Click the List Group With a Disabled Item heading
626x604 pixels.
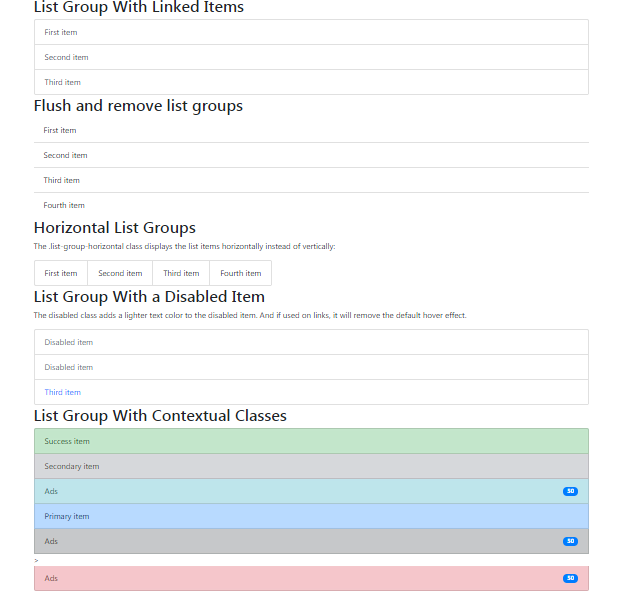[x=149, y=297]
